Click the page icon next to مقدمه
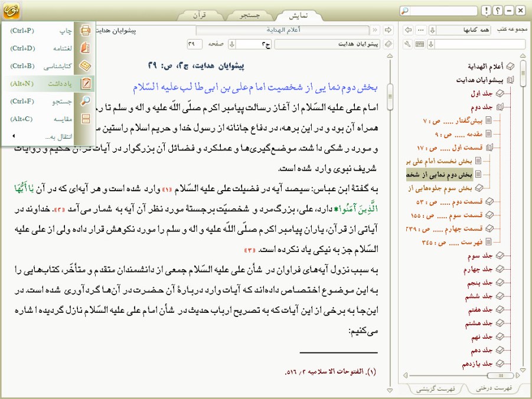Screen dimensions: 532x399 [x=488, y=133]
